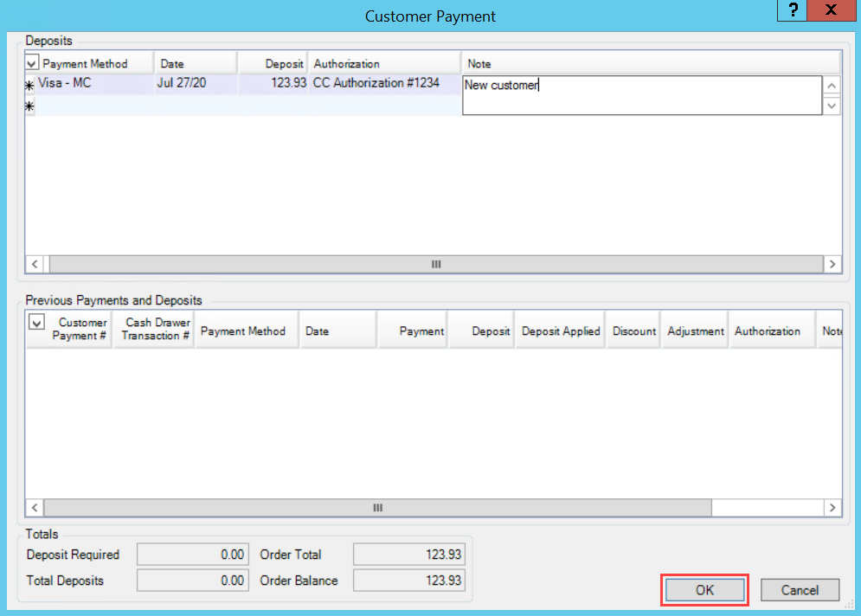This screenshot has height=616, width=861.
Task: Click the Visa - MC payment method cell
Action: click(95, 83)
